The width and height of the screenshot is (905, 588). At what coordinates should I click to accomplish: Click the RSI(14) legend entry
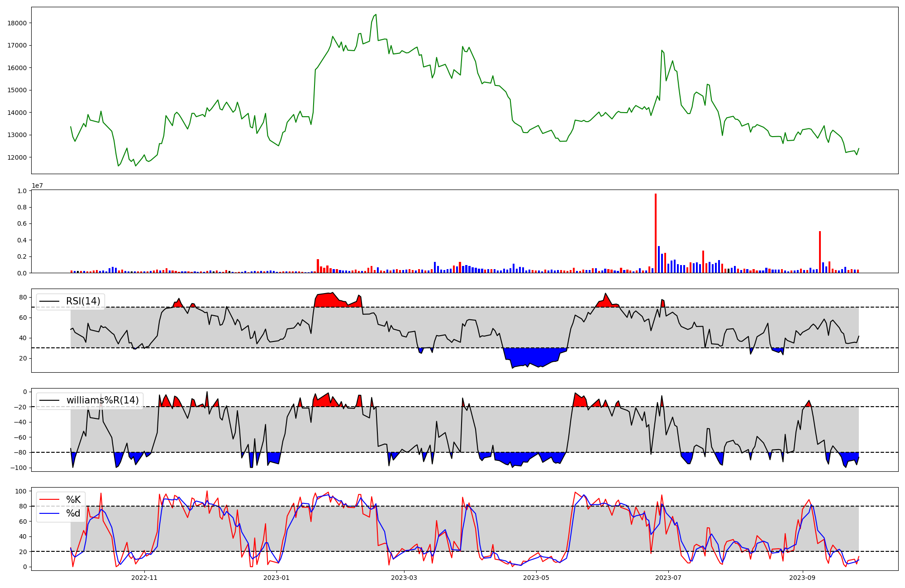click(x=83, y=301)
